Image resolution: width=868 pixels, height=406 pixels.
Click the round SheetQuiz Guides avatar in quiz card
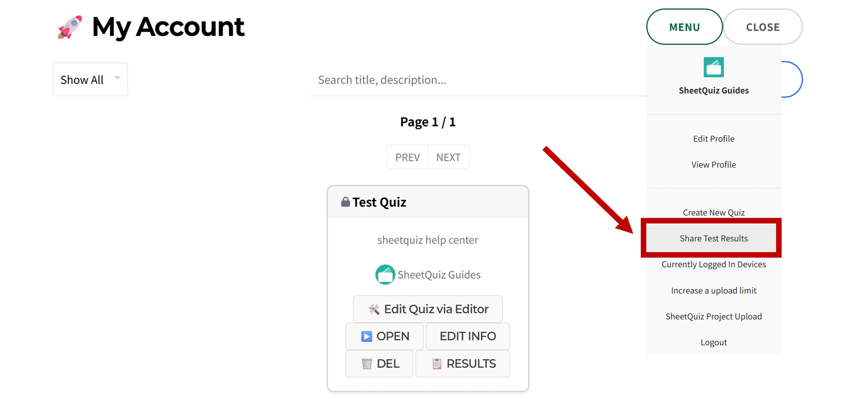pyautogui.click(x=385, y=274)
